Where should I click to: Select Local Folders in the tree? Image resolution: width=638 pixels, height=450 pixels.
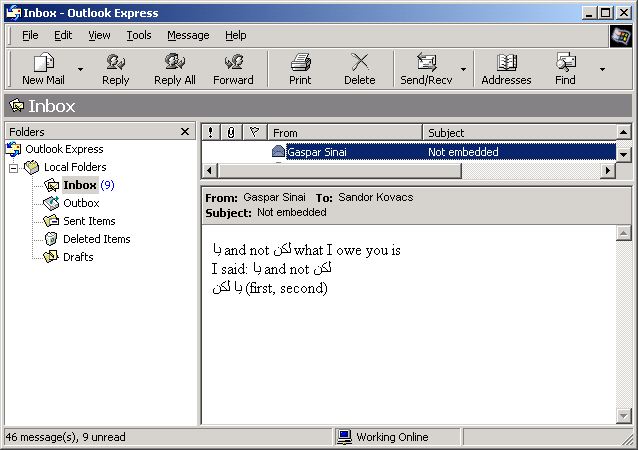[75, 167]
